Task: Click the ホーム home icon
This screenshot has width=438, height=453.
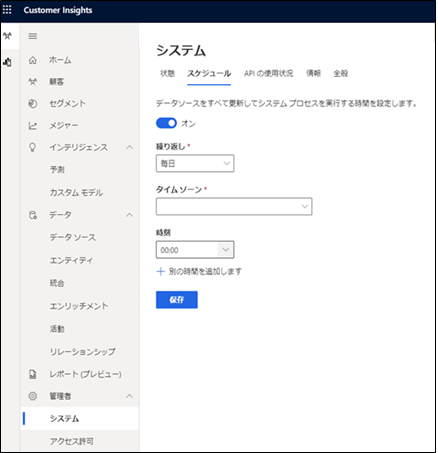Action: [x=33, y=60]
